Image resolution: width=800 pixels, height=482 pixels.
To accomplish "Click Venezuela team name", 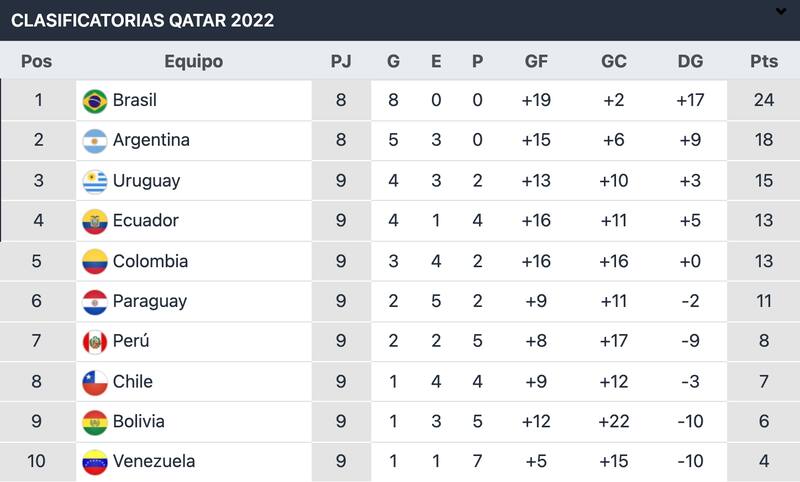I will tap(154, 461).
